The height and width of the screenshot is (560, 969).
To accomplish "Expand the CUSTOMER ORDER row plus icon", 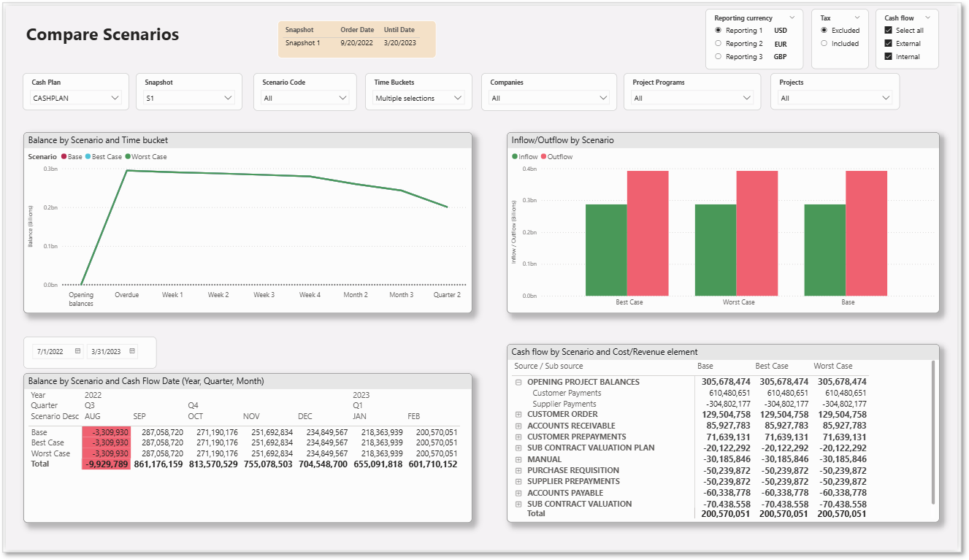I will pyautogui.click(x=518, y=415).
